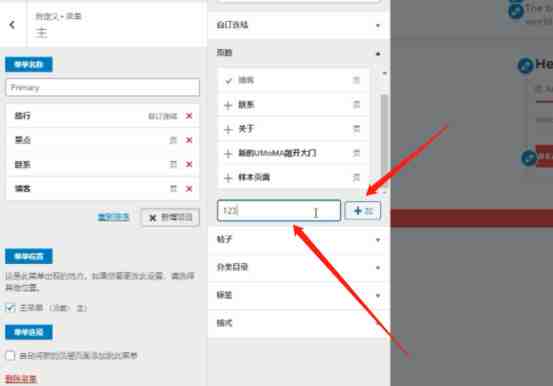Open the 博客 row in the Primary menu

tap(103, 188)
